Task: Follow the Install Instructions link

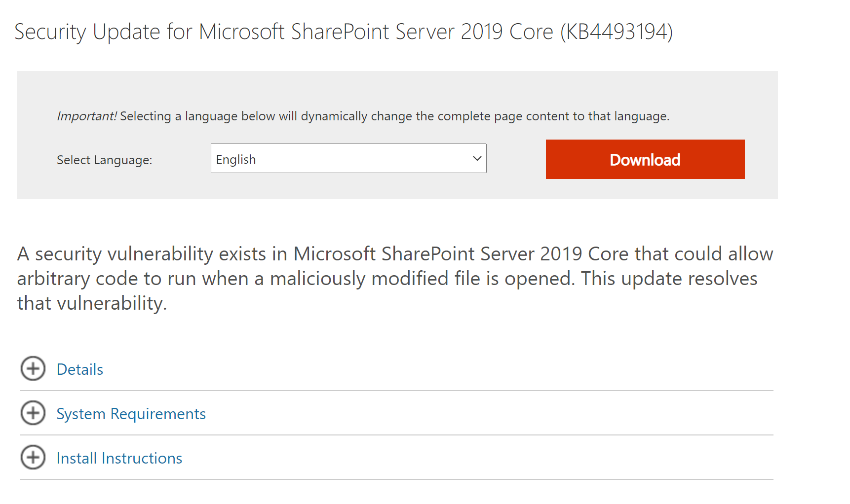Action: tap(119, 458)
